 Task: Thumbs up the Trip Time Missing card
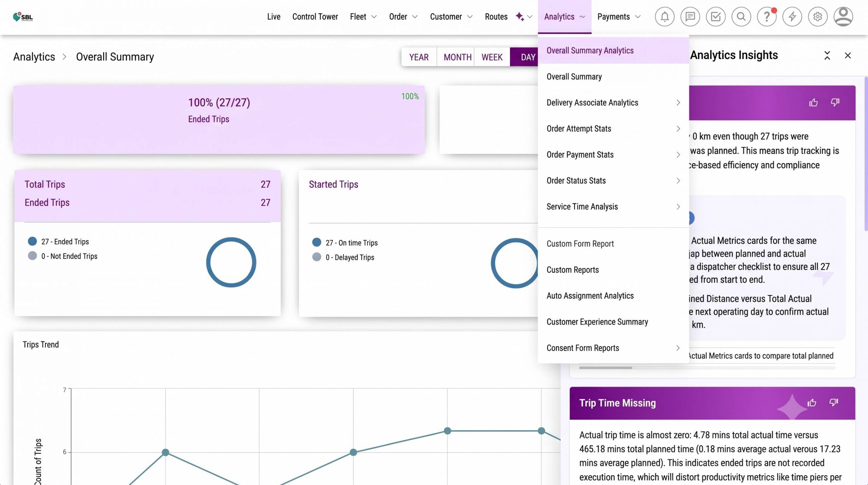pos(812,403)
